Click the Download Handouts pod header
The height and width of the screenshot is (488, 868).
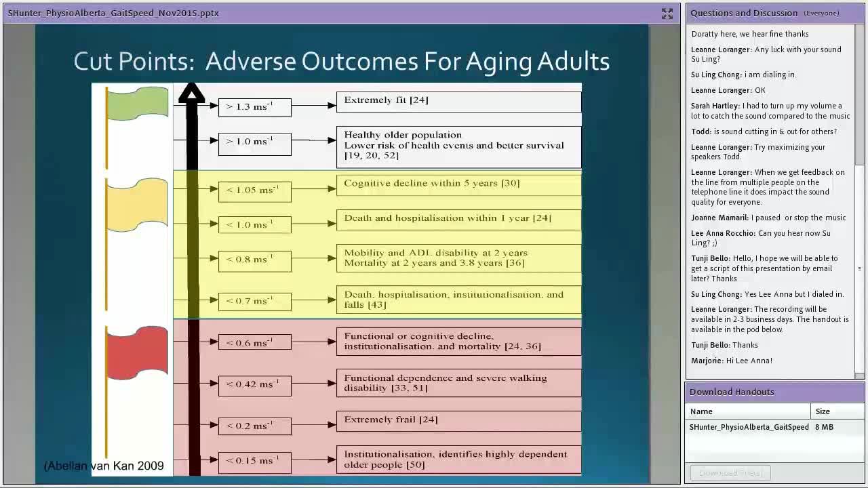click(x=732, y=392)
